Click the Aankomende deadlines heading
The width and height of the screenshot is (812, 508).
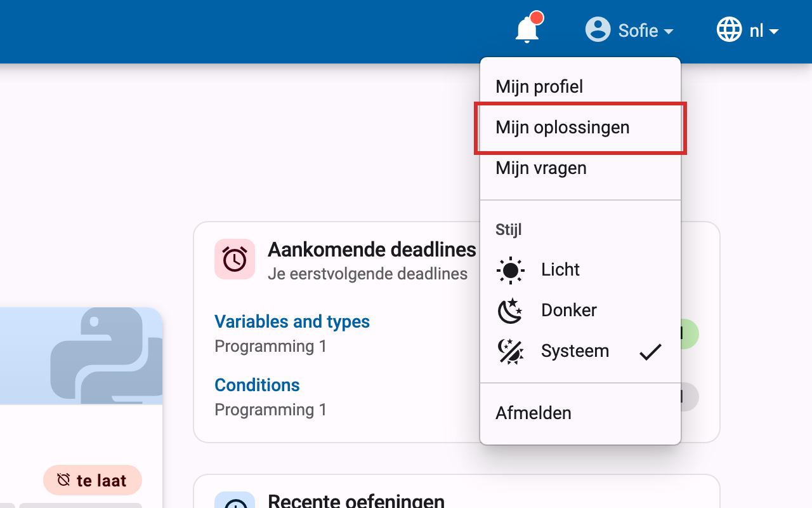(372, 250)
